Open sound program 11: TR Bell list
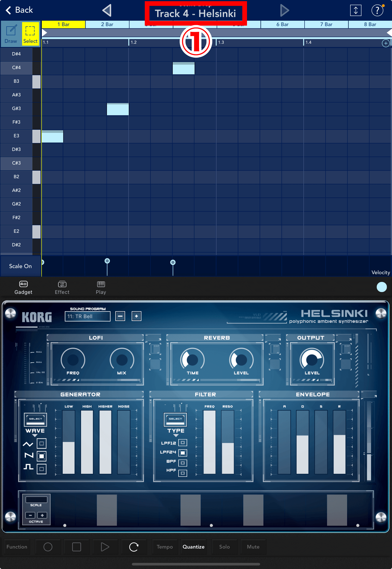Screen dimensions: 392x569 87,316
